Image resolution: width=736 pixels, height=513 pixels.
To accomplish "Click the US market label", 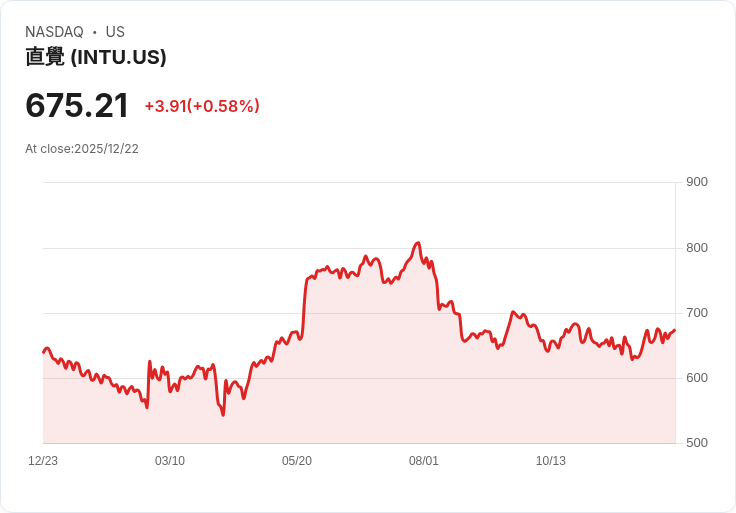I will [x=115, y=32].
